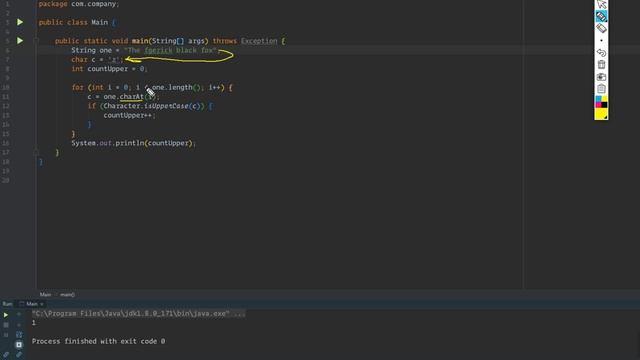The height and width of the screenshot is (360, 640).
Task: Close the Main run tab
Action: click(42, 304)
